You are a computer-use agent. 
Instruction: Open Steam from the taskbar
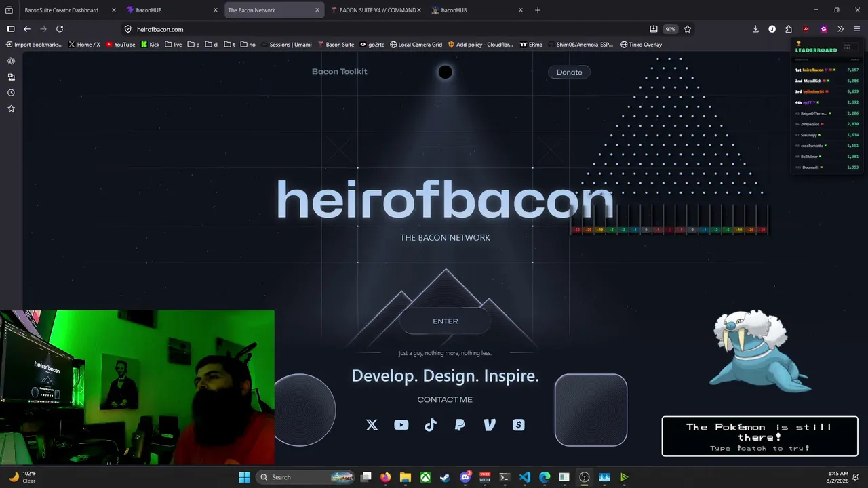tap(445, 477)
